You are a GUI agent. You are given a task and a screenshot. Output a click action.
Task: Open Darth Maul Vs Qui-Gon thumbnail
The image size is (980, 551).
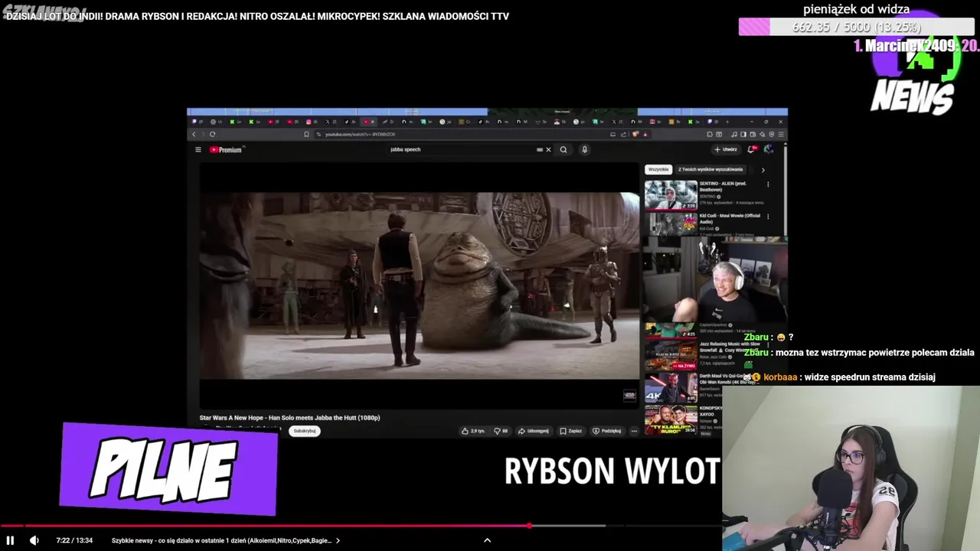[671, 387]
